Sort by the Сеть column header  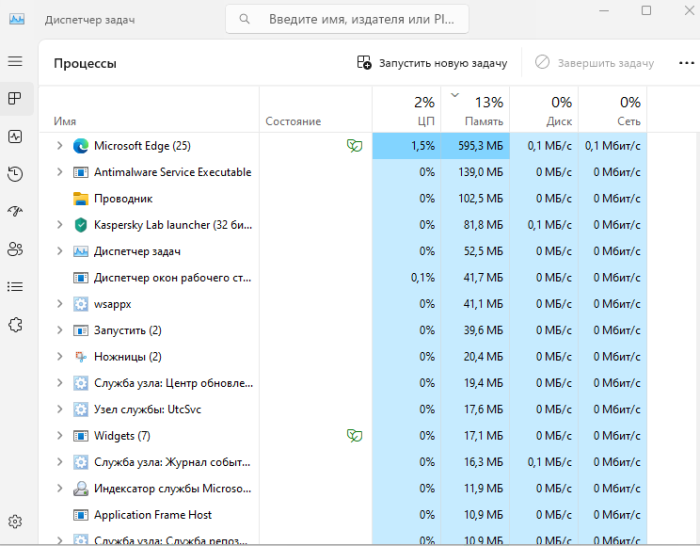613,110
